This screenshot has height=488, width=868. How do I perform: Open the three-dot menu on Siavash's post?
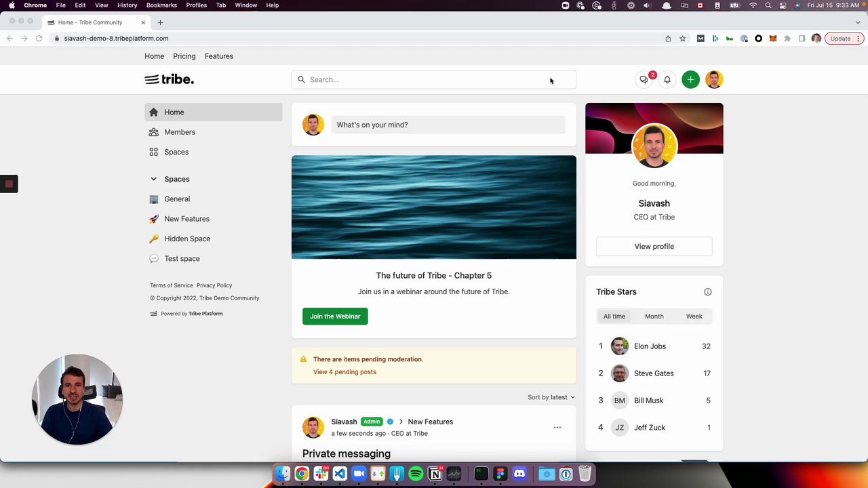point(557,428)
